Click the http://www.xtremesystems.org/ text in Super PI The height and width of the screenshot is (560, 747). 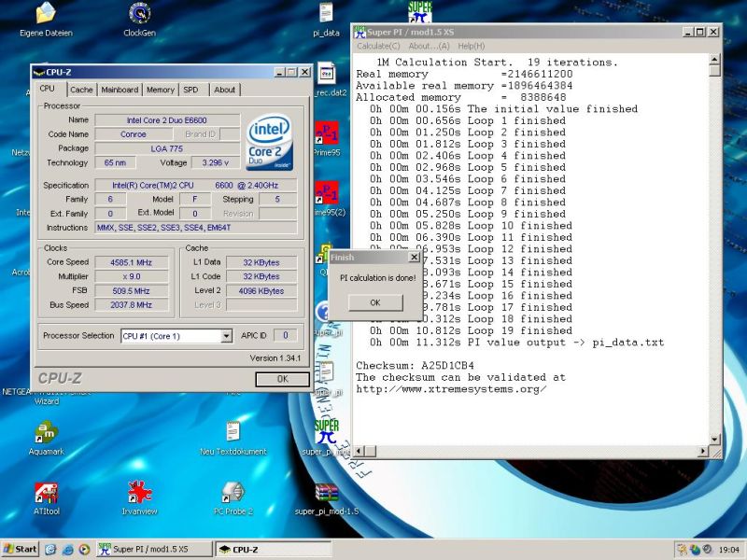pyautogui.click(x=451, y=389)
